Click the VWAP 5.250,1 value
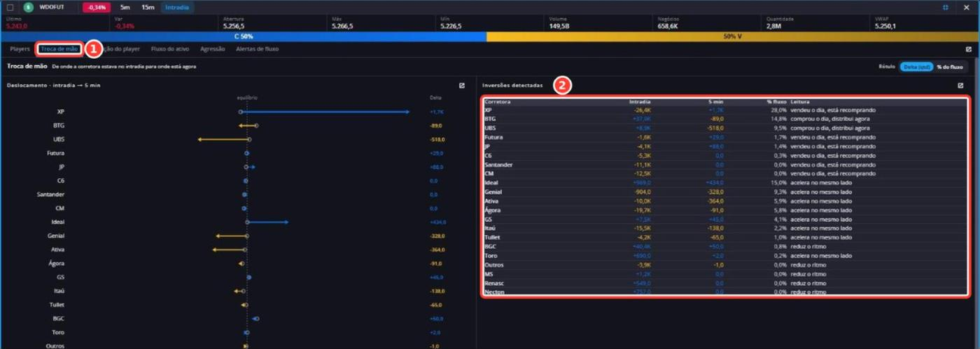Viewport: 980px width, 349px height. pos(885,26)
